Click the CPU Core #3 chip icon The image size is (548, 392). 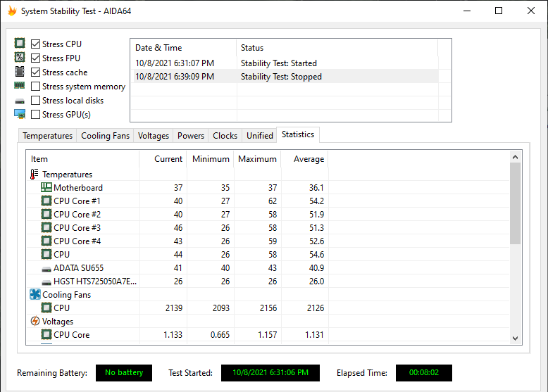[x=46, y=227]
